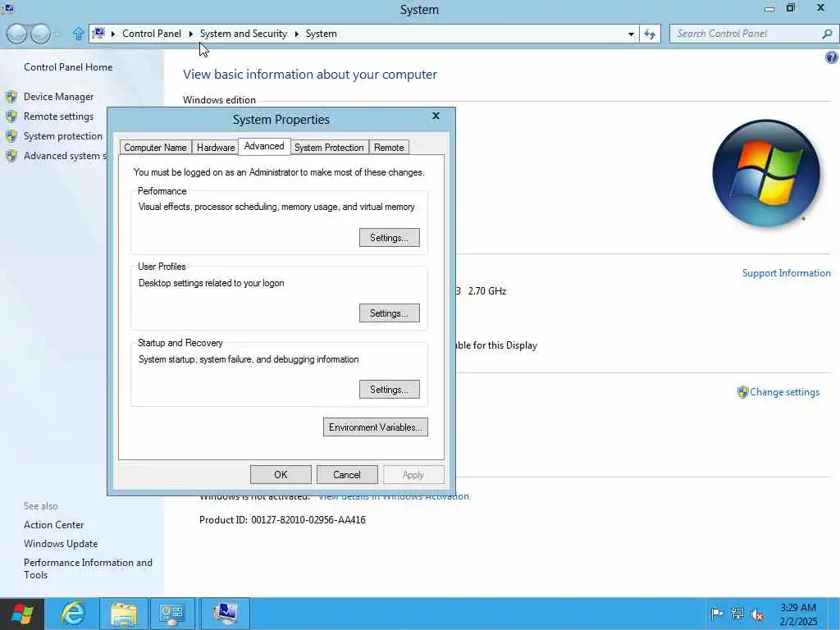Screen dimensions: 840x630
Task: Open Performance Information and Tools link
Action: coord(88,568)
